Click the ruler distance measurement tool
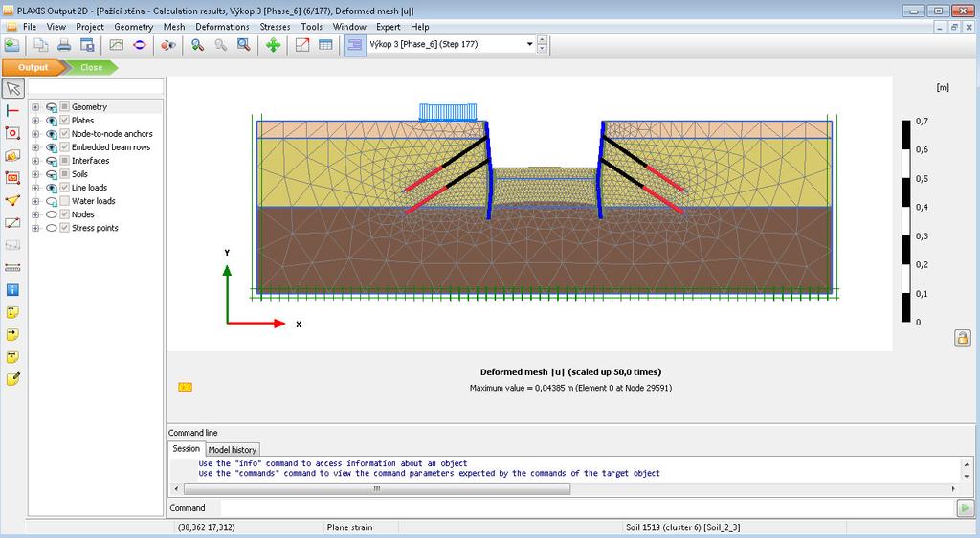The image size is (980, 538). (x=12, y=267)
